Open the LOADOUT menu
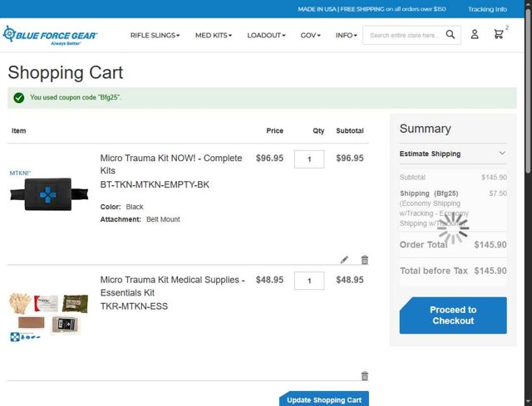The width and height of the screenshot is (532, 406). [x=266, y=35]
